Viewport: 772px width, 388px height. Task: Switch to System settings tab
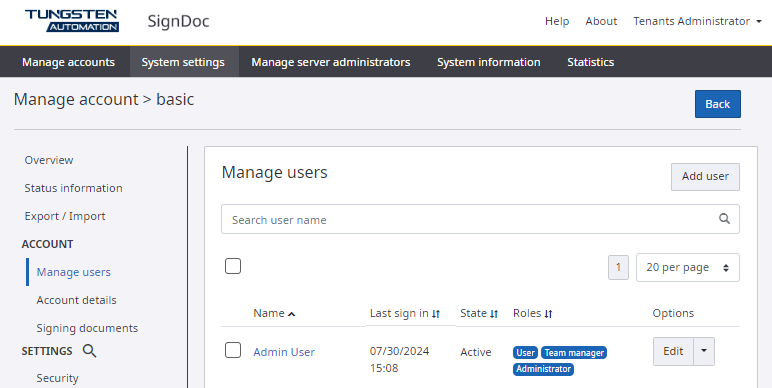point(183,62)
